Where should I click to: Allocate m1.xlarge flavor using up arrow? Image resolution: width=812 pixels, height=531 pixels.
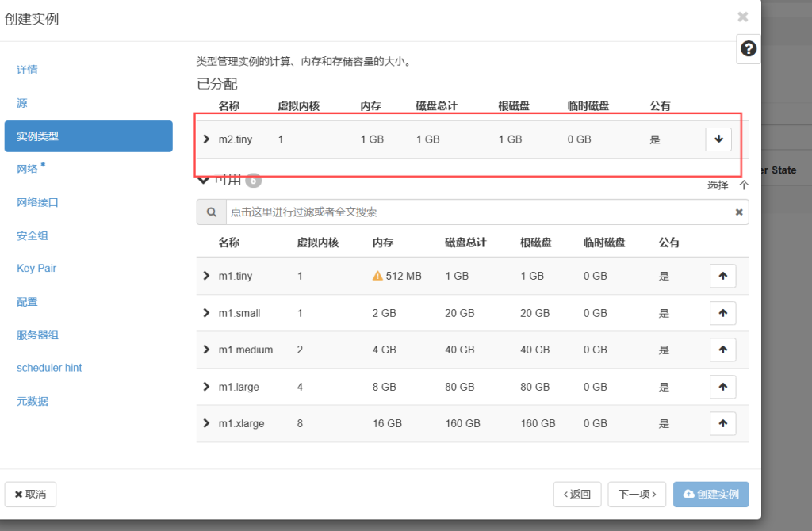coord(722,423)
